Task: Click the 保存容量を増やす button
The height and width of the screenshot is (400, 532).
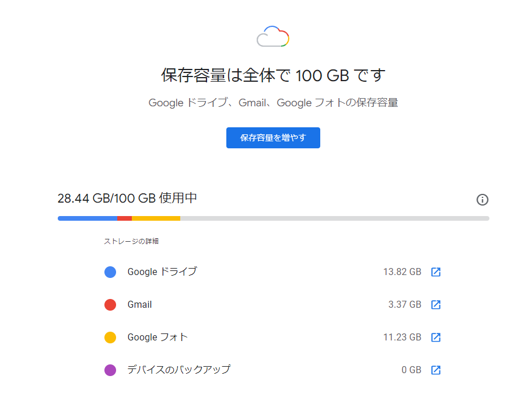Action: (273, 138)
